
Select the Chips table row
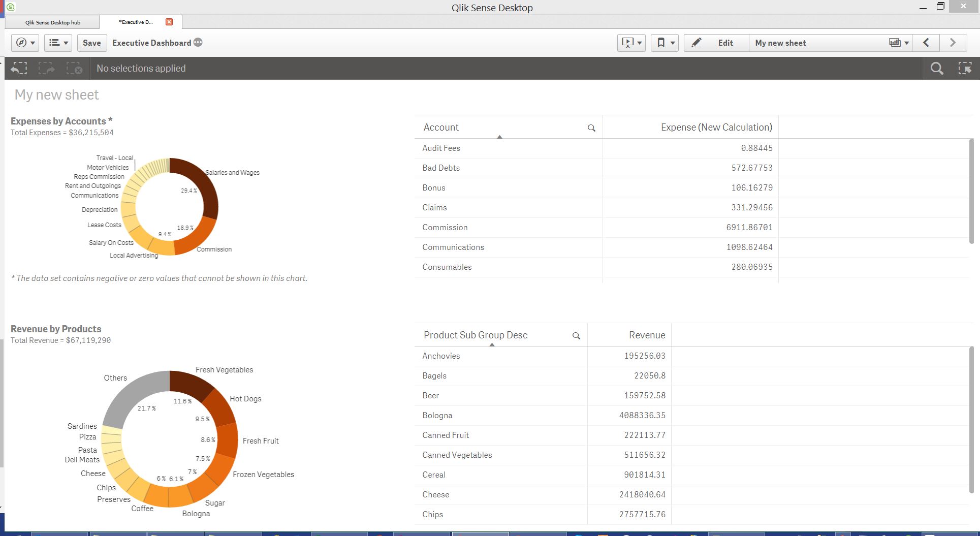click(x=543, y=514)
